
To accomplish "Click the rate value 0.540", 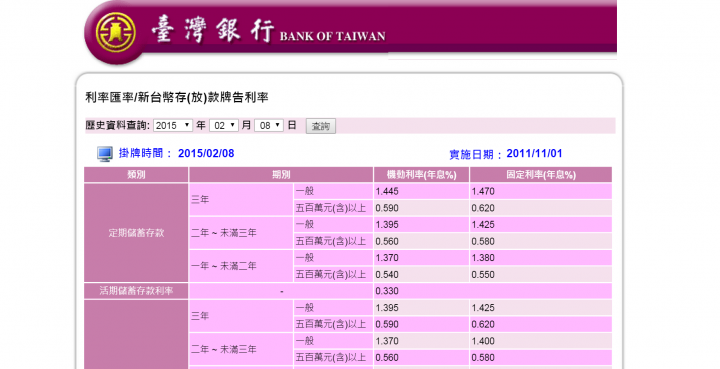I will click(387, 274).
